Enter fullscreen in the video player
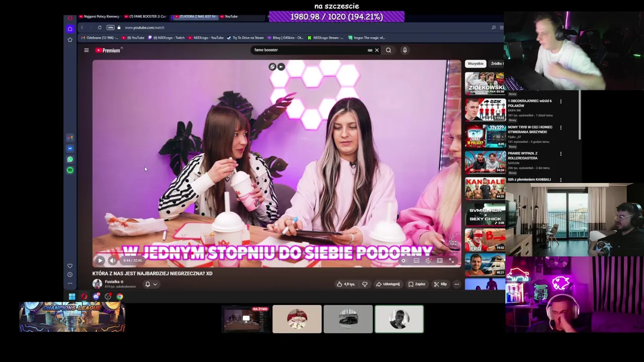644x362 pixels. tap(451, 260)
